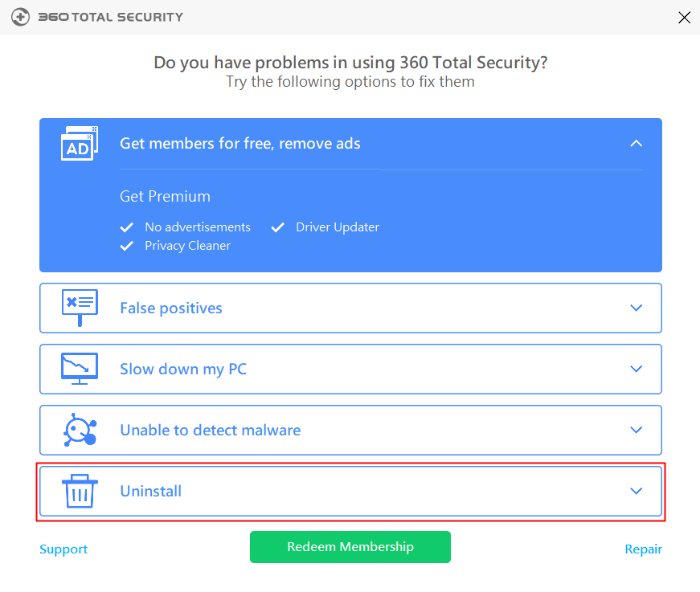
Task: Click the 360 Total Security logo icon
Action: (x=20, y=17)
